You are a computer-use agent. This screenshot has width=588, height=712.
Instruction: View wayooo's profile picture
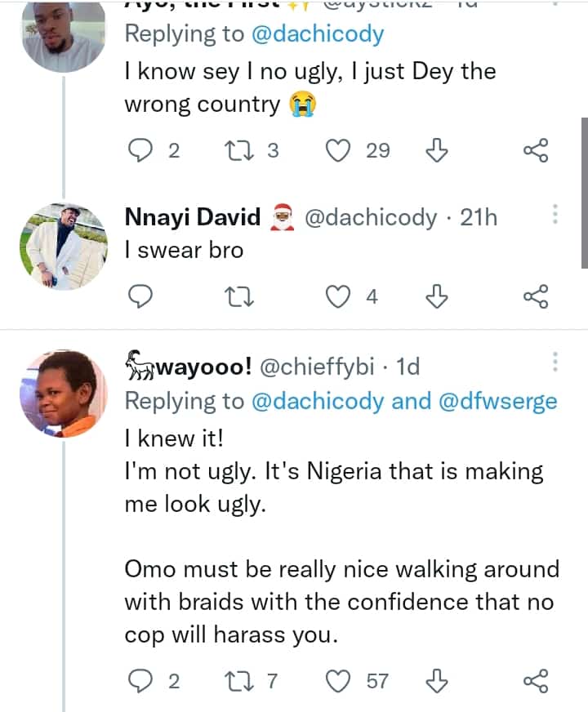(63, 394)
